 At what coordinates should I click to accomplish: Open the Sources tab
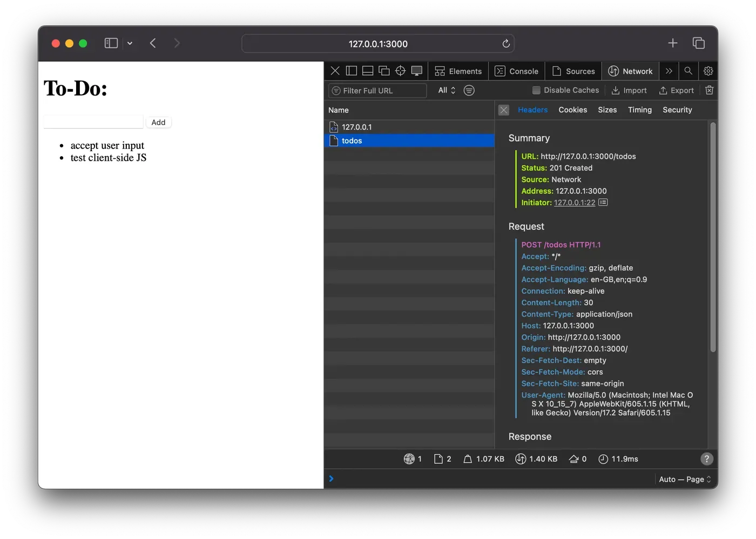coord(573,71)
